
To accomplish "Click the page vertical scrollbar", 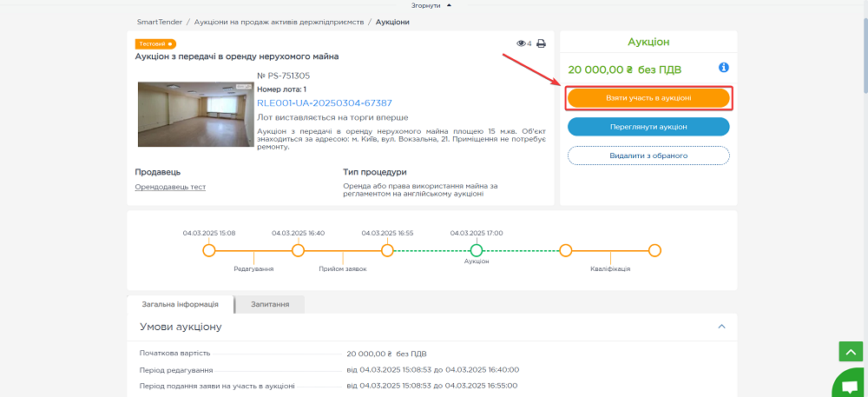I will [x=863, y=174].
